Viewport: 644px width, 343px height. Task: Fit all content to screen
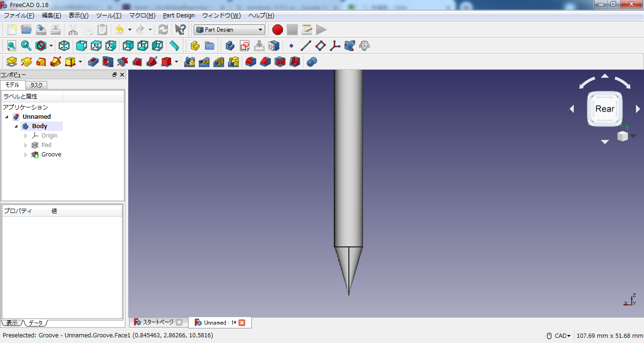point(11,46)
